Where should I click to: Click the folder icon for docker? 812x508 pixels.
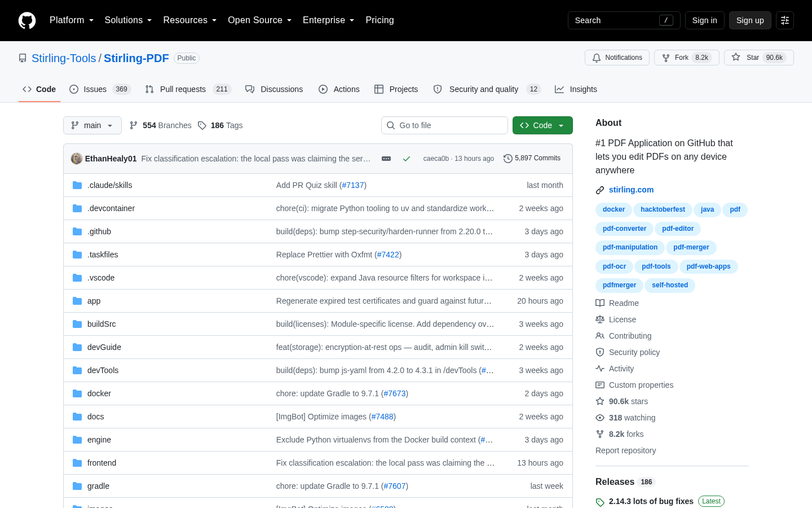coord(77,393)
